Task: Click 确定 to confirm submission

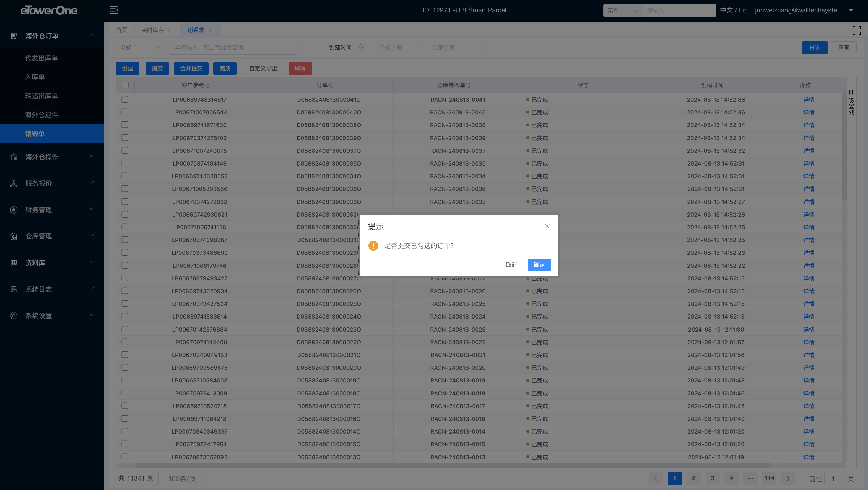Action: tap(539, 265)
